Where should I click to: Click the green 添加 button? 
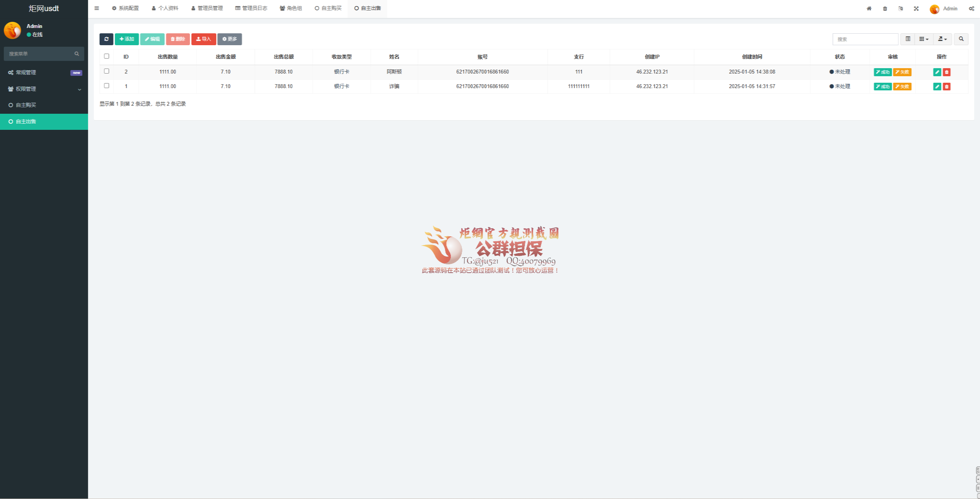tap(127, 39)
